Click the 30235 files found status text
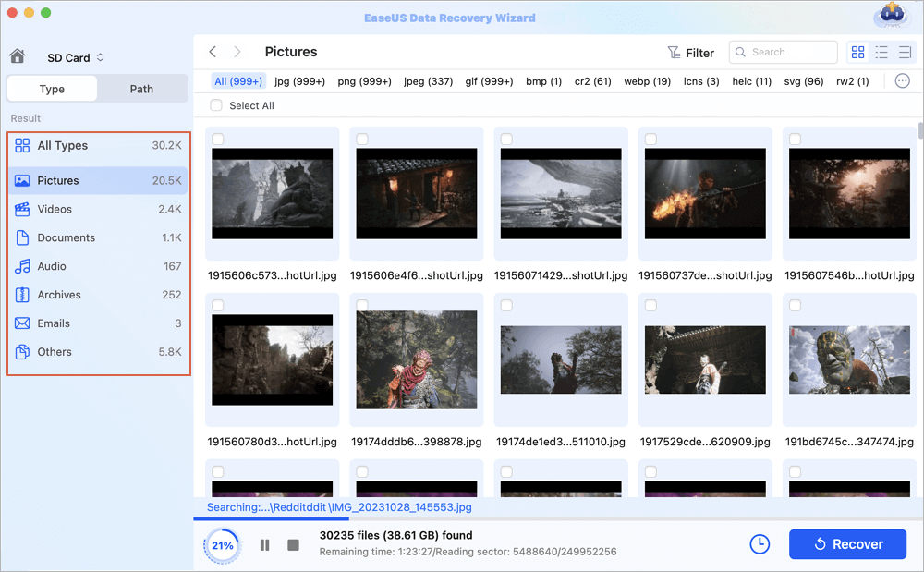924x572 pixels. coord(396,535)
